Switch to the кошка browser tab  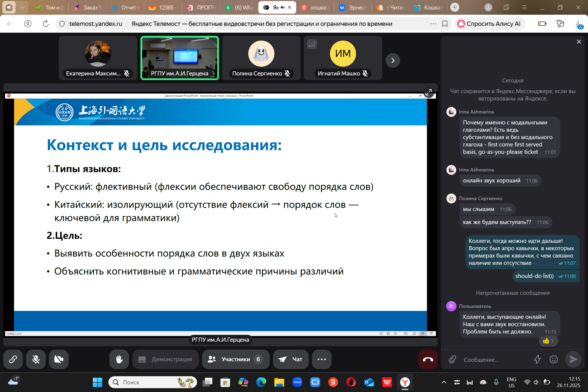(316, 8)
